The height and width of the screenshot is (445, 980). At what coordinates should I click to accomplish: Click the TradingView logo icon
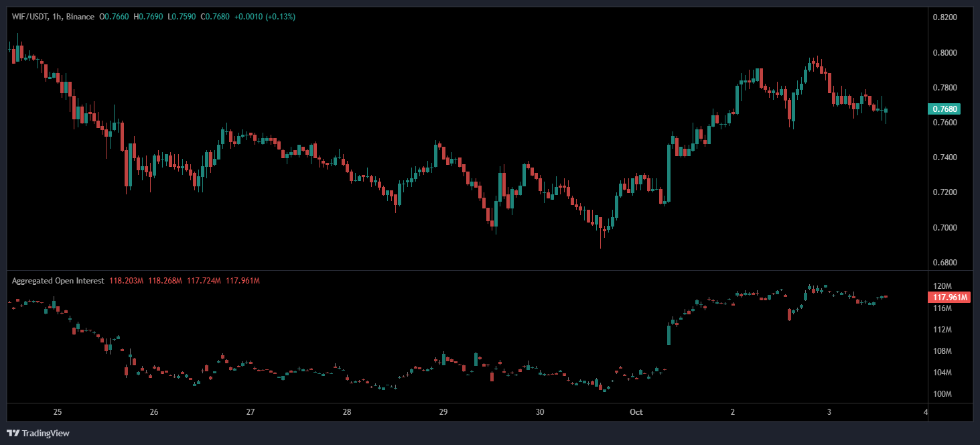pos(13,433)
